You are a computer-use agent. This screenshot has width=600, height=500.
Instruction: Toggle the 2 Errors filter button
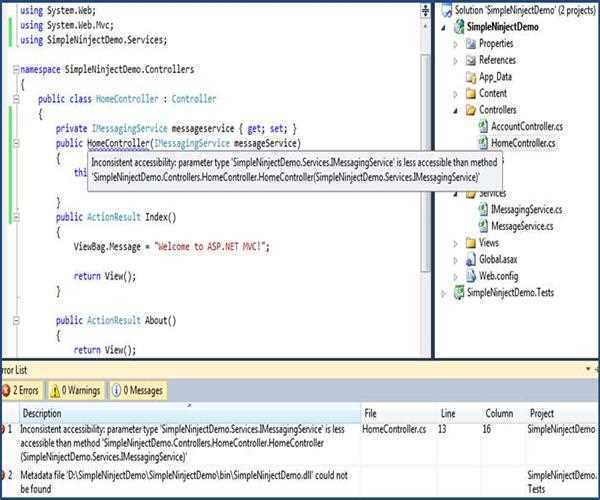pos(21,391)
